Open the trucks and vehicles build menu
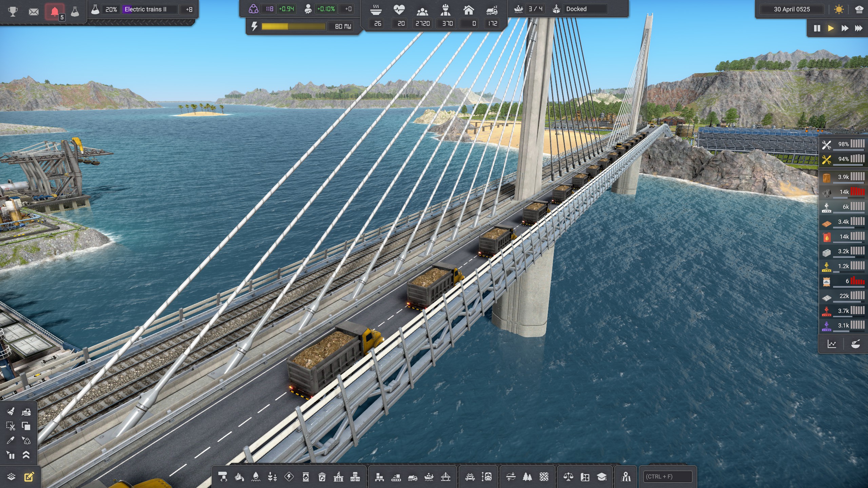 pos(413,477)
